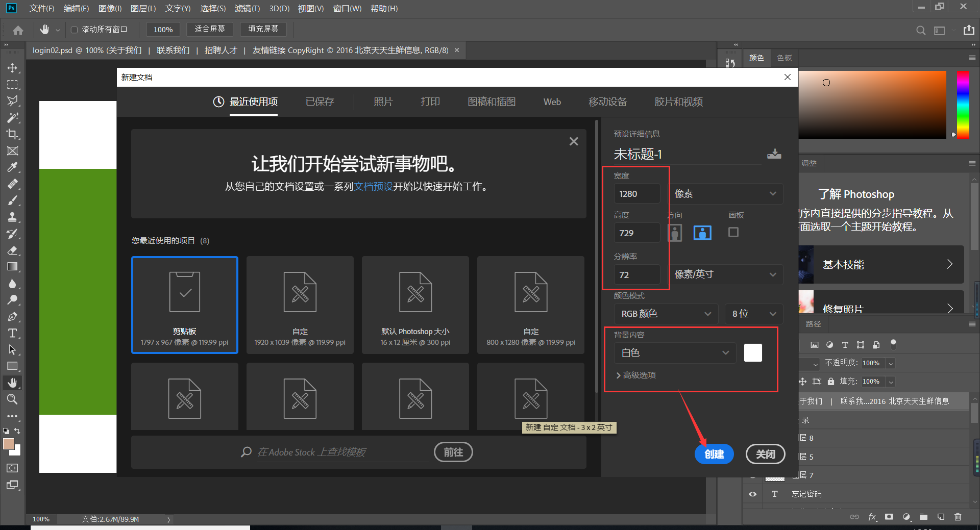Viewport: 980px width, 530px height.
Task: Select the 剪贴板 preset thumbnail
Action: click(x=185, y=305)
